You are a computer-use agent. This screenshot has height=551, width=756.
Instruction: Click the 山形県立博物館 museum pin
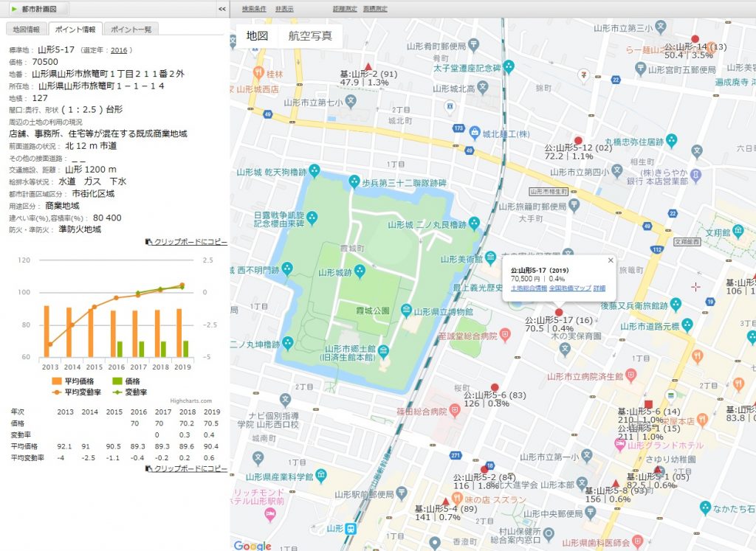point(406,310)
